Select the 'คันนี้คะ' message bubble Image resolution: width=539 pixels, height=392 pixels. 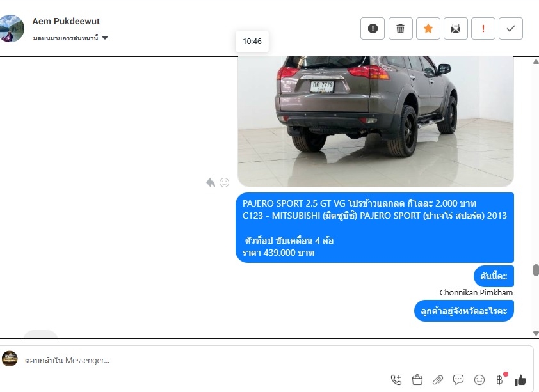pos(494,276)
